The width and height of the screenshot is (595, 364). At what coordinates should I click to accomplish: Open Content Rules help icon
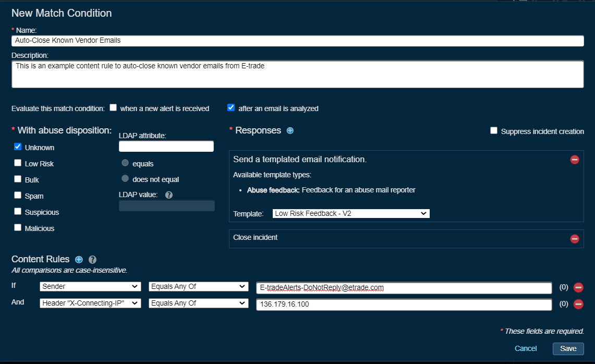92,260
